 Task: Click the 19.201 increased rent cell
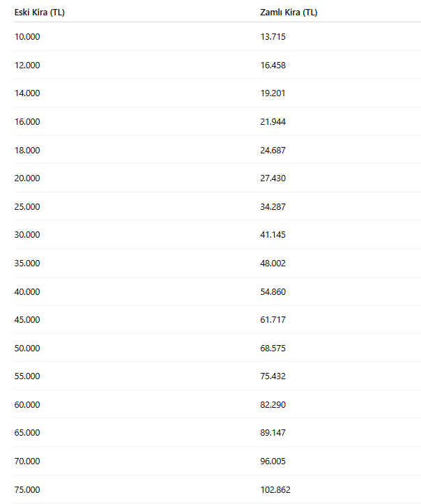coord(273,93)
